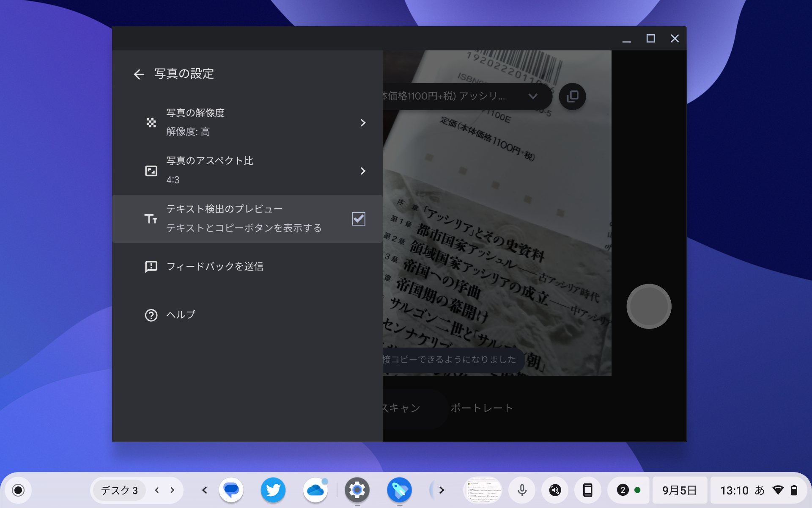
Task: Open 写真のアスペクト比 settings via its chevron
Action: [x=363, y=171]
